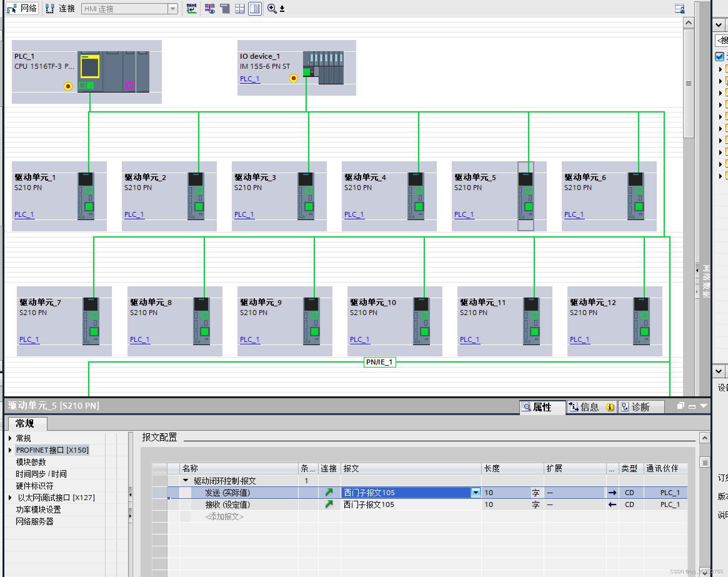The height and width of the screenshot is (577, 728).
Task: Click the assign device name icon
Action: tap(192, 8)
